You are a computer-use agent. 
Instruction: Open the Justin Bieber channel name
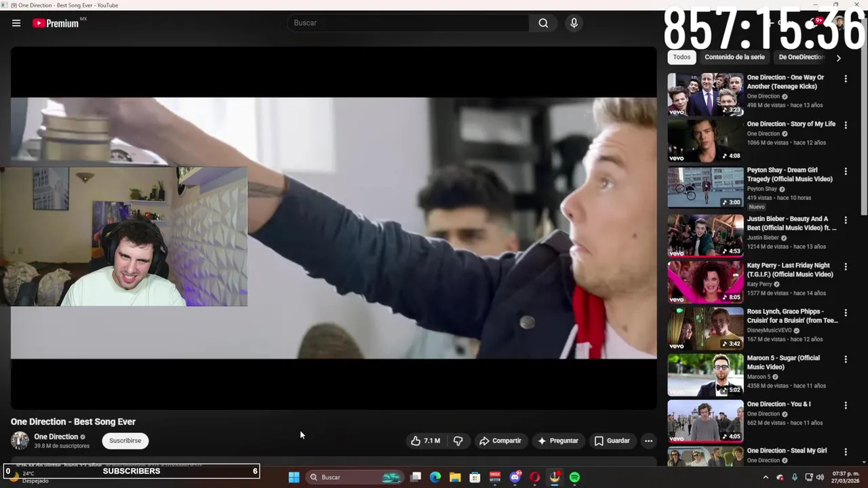[x=763, y=238]
